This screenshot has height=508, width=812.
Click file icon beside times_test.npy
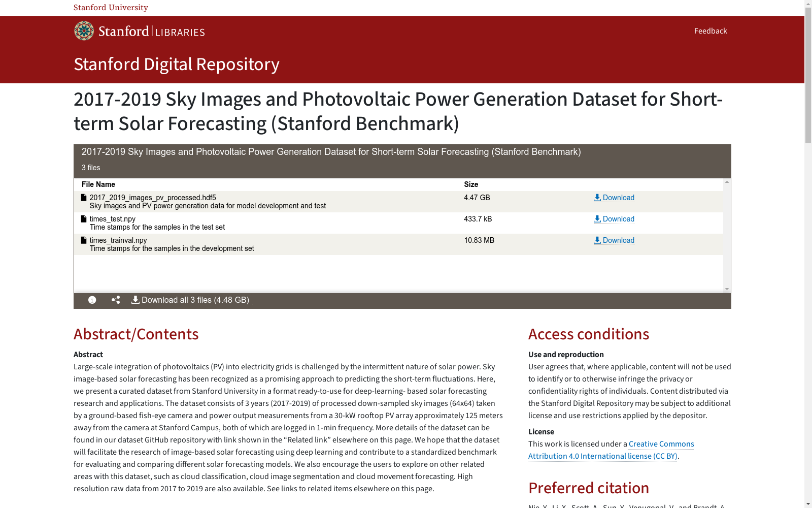(x=84, y=219)
